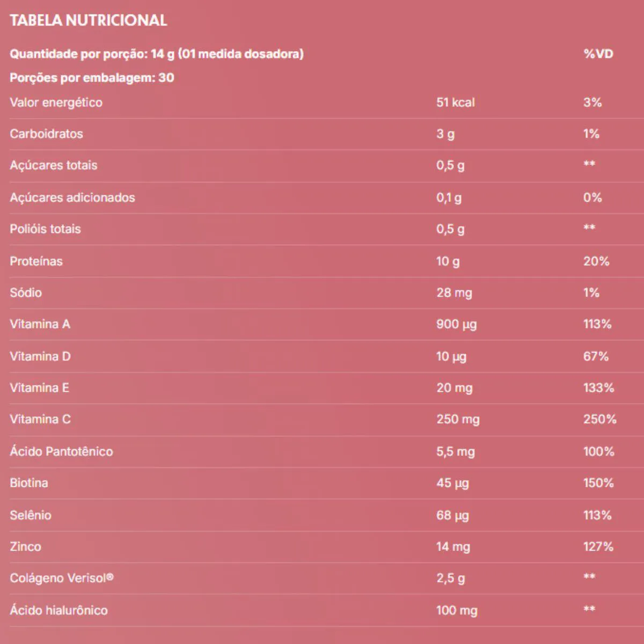This screenshot has height=644, width=644.
Task: Click the 51 kcal value
Action: [x=455, y=103]
